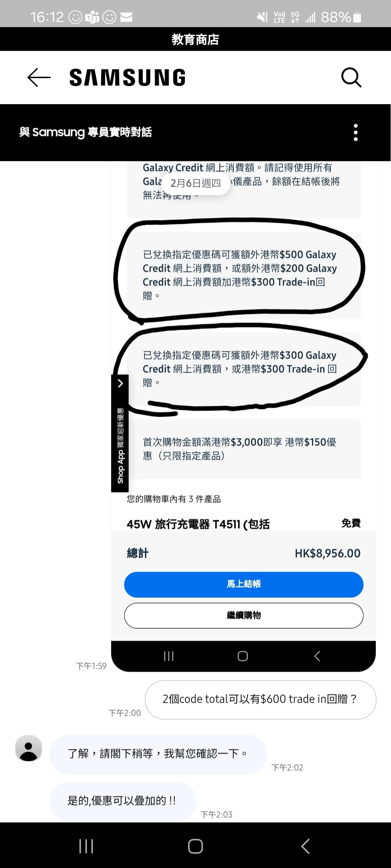Tap the Android system back icon
The width and height of the screenshot is (391, 868).
pyautogui.click(x=305, y=846)
